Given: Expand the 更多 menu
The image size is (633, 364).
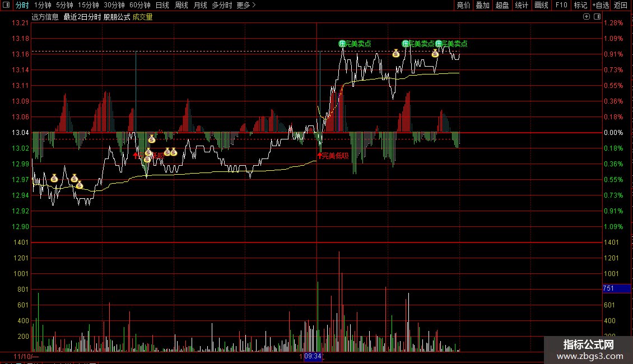Looking at the screenshot, I should click(246, 5).
